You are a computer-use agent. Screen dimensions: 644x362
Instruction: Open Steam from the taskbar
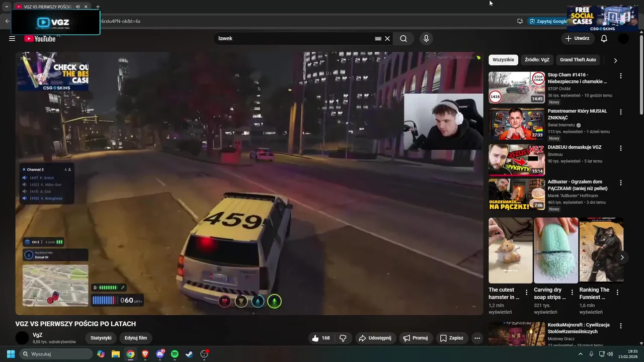189,354
